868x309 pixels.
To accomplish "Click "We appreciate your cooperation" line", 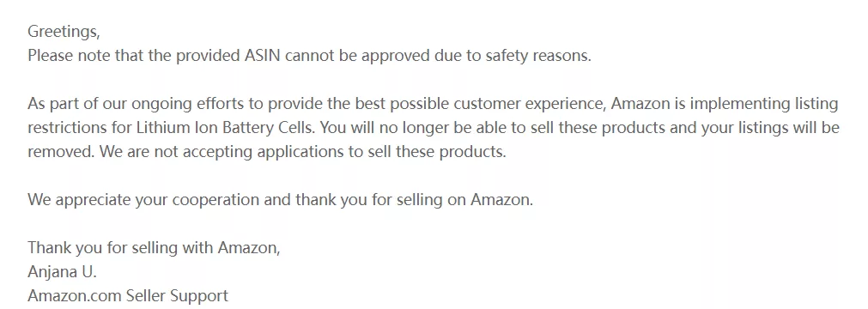I will point(143,199).
